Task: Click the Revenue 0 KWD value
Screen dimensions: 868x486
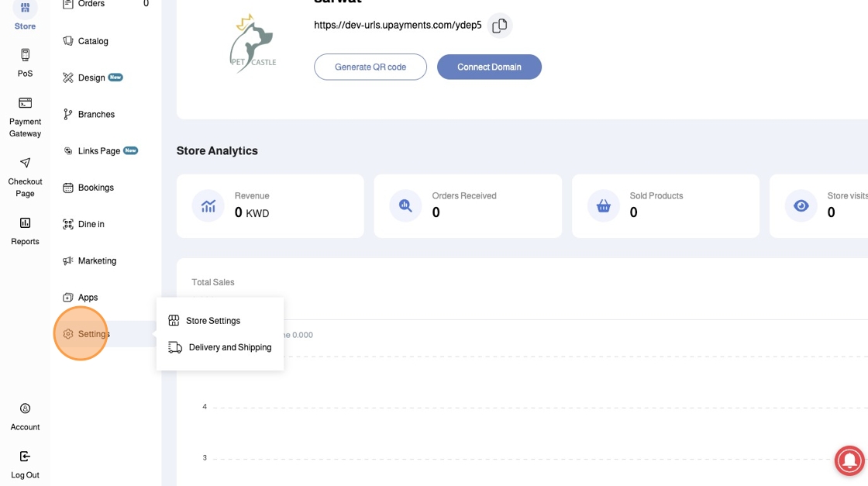Action: point(252,212)
